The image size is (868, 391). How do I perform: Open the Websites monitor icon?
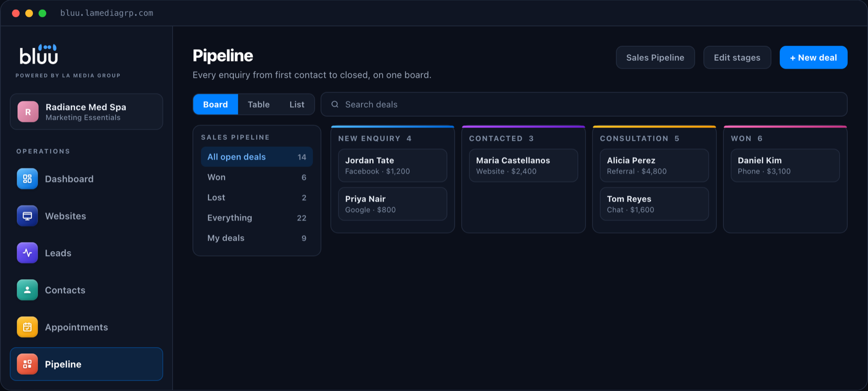pos(27,216)
